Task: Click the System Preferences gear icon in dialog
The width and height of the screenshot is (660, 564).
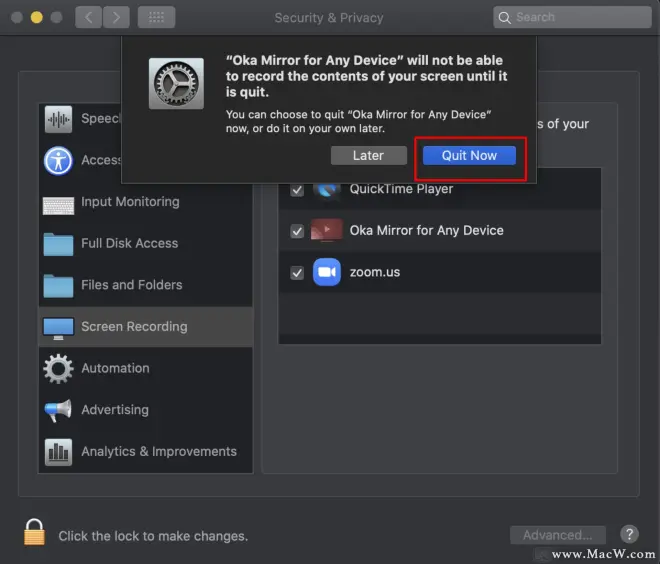Action: click(176, 83)
